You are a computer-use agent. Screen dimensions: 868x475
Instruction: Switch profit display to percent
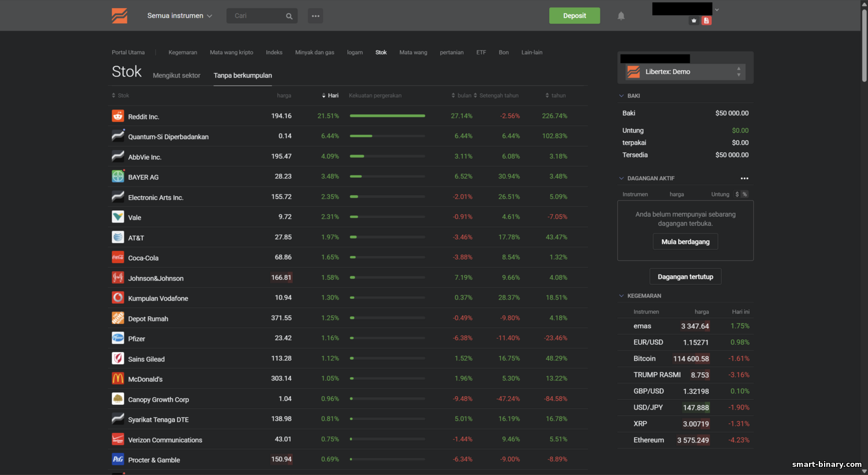point(745,195)
